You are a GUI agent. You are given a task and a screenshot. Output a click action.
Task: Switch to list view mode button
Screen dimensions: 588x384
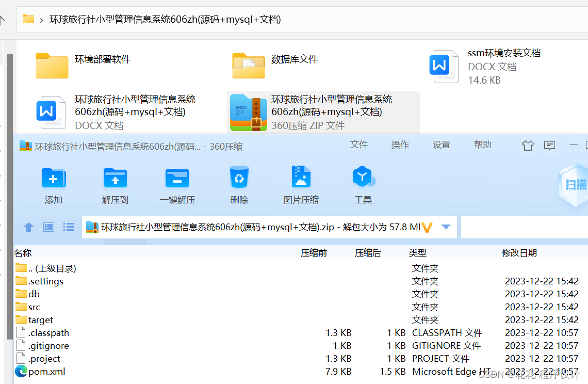[69, 227]
